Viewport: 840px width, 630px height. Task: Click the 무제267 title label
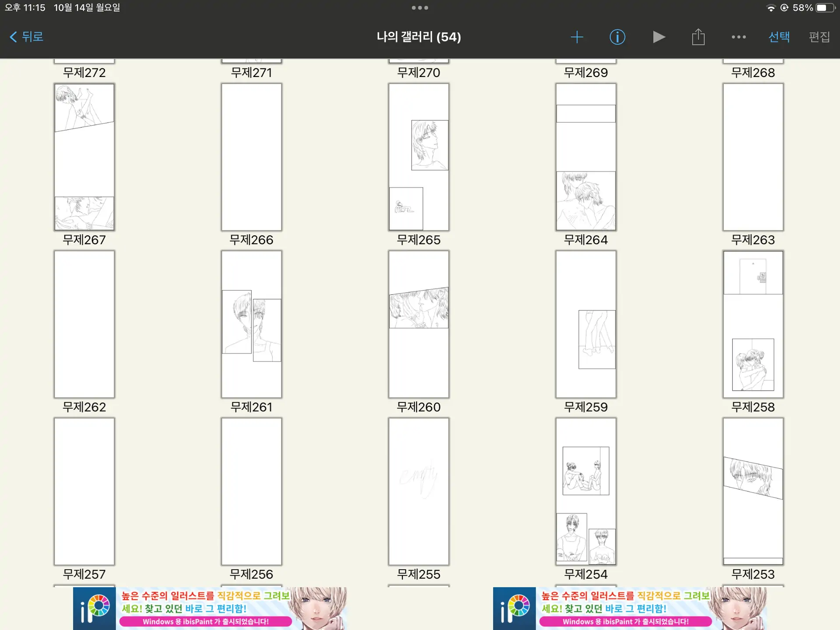tap(84, 240)
